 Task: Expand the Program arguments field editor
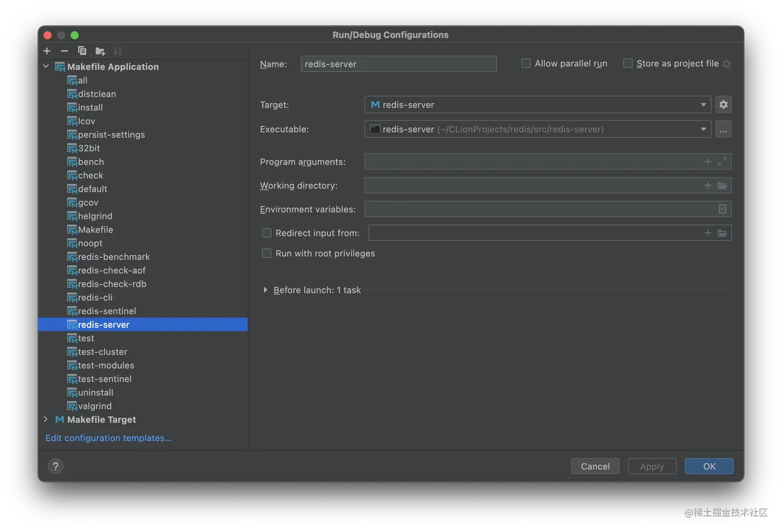pyautogui.click(x=722, y=162)
